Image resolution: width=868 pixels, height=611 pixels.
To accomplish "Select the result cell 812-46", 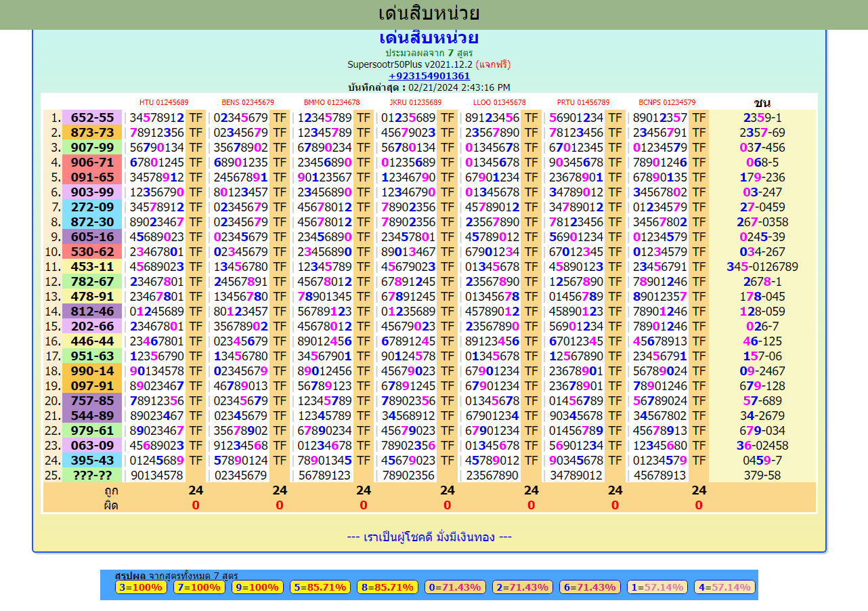I will coord(92,311).
